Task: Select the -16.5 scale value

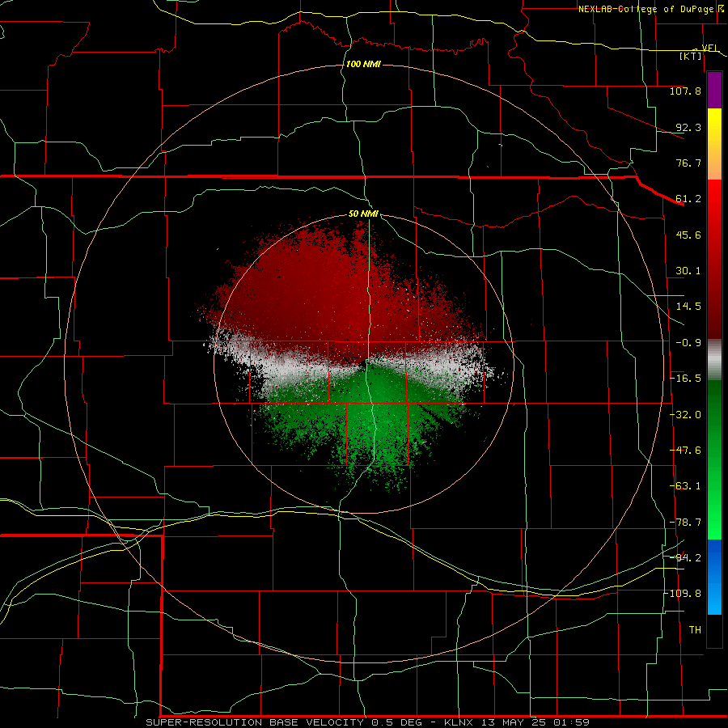Action: pyautogui.click(x=685, y=379)
